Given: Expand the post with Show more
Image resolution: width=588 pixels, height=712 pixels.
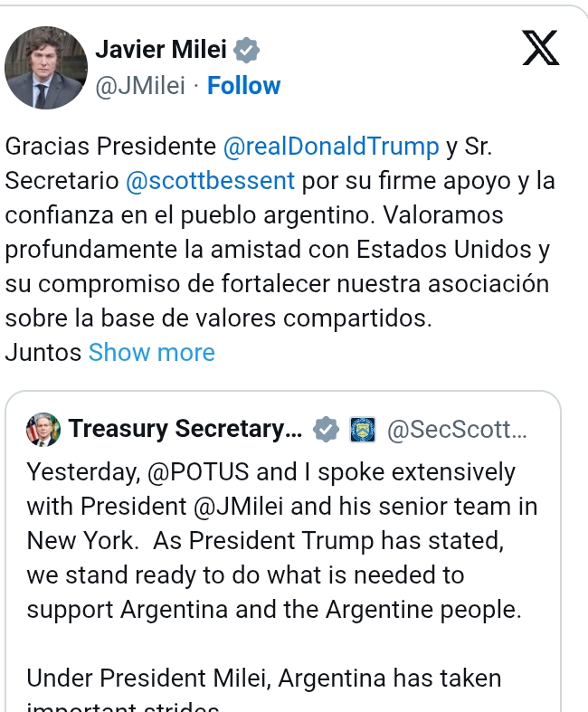Looking at the screenshot, I should 152,352.
